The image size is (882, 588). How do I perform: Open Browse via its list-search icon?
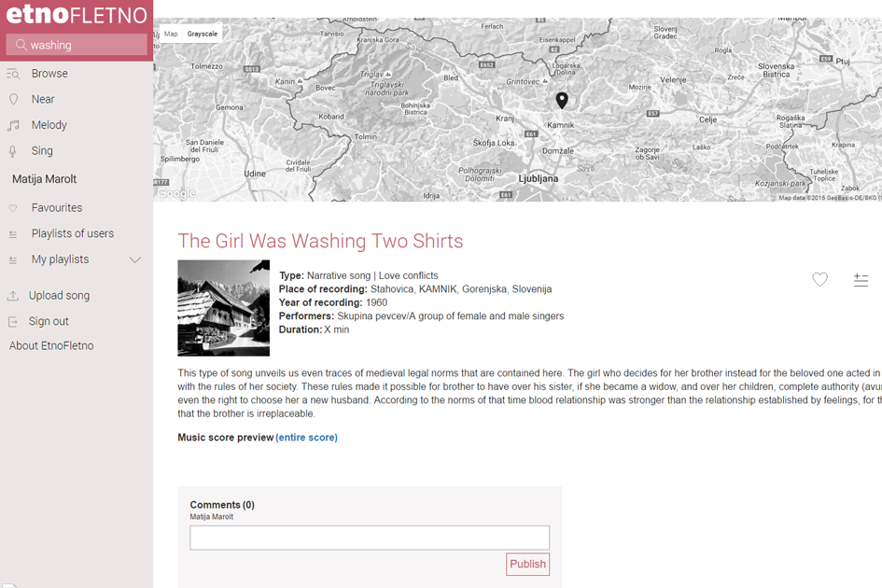pyautogui.click(x=13, y=74)
